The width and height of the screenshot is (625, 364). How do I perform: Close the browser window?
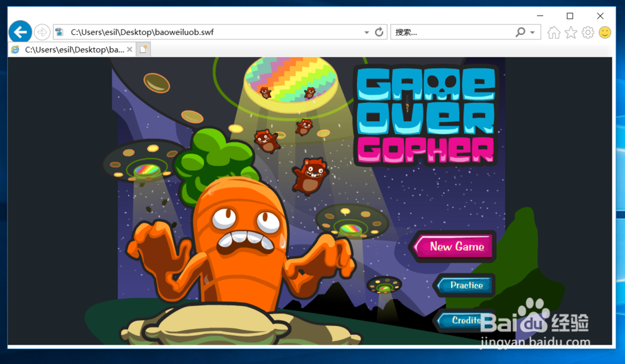[x=600, y=16]
